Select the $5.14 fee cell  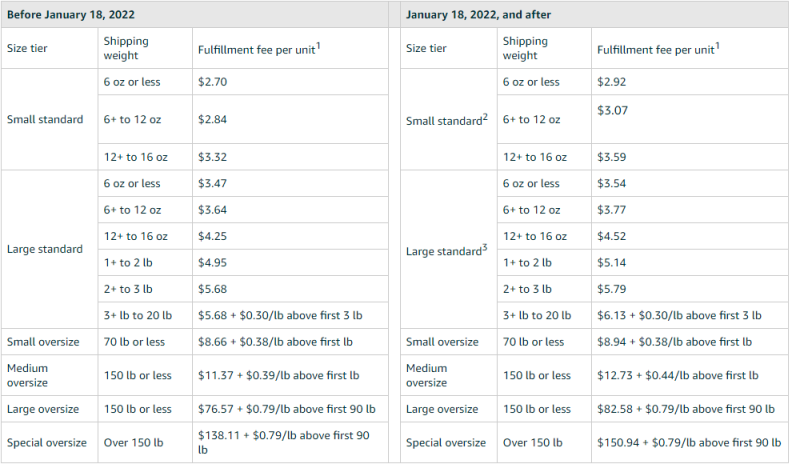(x=611, y=262)
